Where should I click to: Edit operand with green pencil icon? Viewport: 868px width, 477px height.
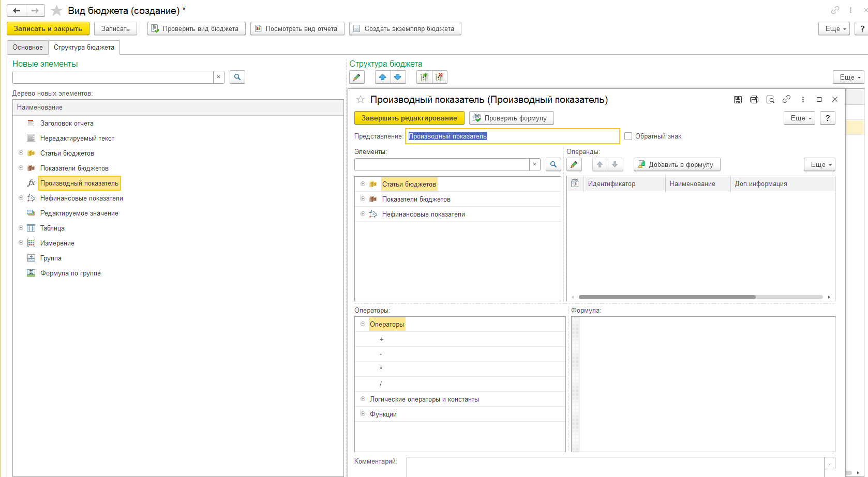click(574, 165)
